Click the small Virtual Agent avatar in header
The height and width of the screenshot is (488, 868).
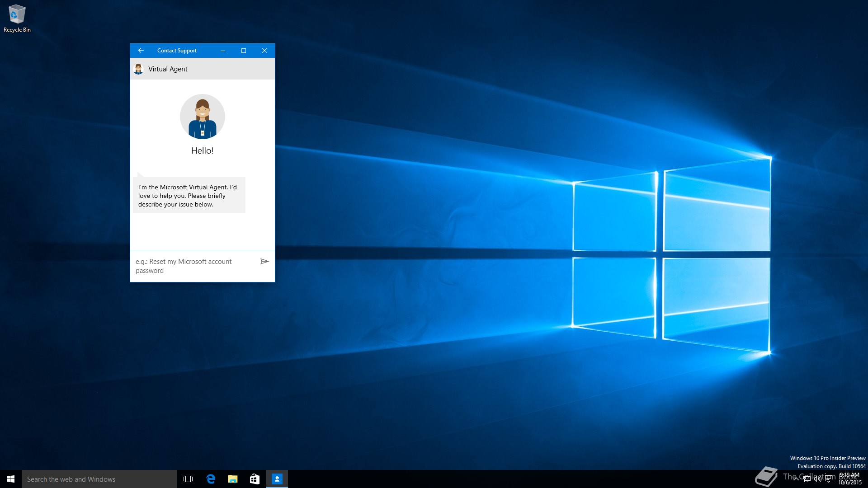tap(138, 69)
